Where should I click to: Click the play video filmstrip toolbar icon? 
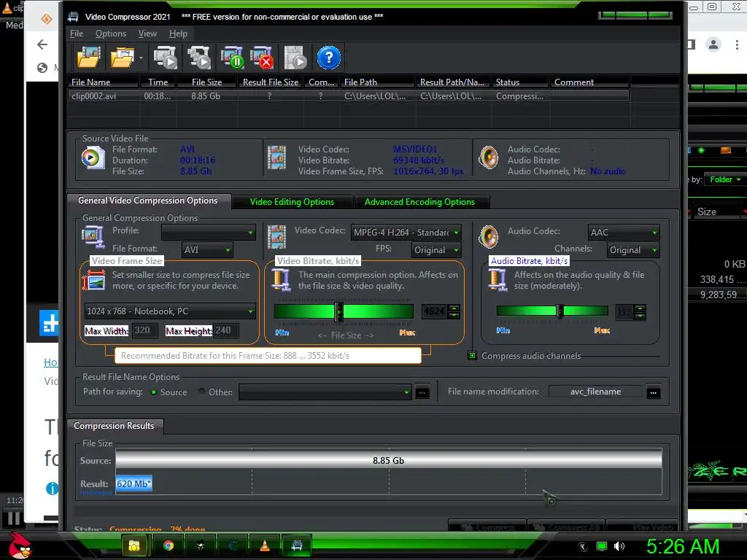[x=295, y=58]
